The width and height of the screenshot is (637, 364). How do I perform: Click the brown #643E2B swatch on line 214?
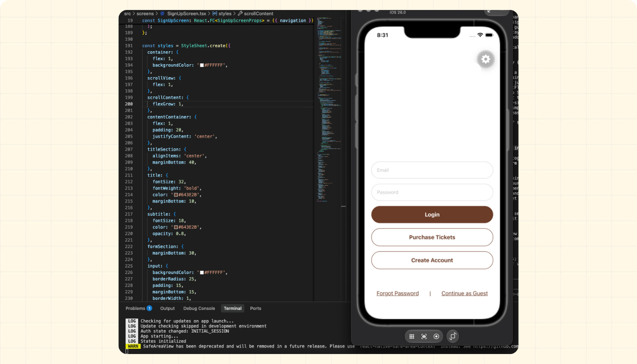tap(176, 195)
